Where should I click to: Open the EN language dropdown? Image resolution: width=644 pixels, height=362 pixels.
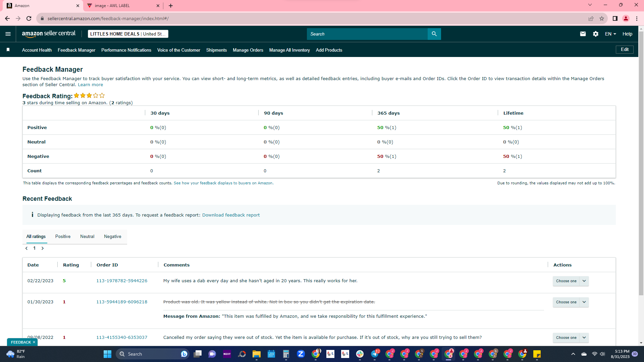(x=610, y=34)
